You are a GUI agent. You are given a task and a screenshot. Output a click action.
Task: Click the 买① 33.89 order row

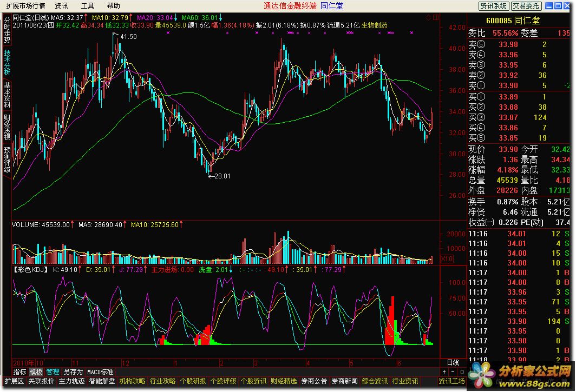pyautogui.click(x=518, y=97)
